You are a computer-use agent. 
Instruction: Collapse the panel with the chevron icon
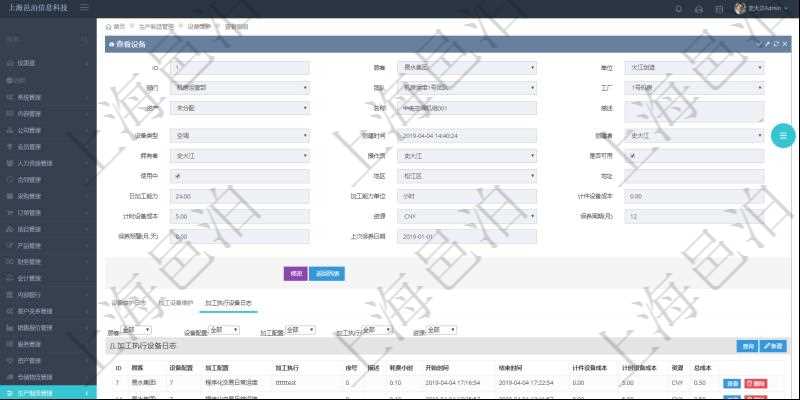click(759, 44)
